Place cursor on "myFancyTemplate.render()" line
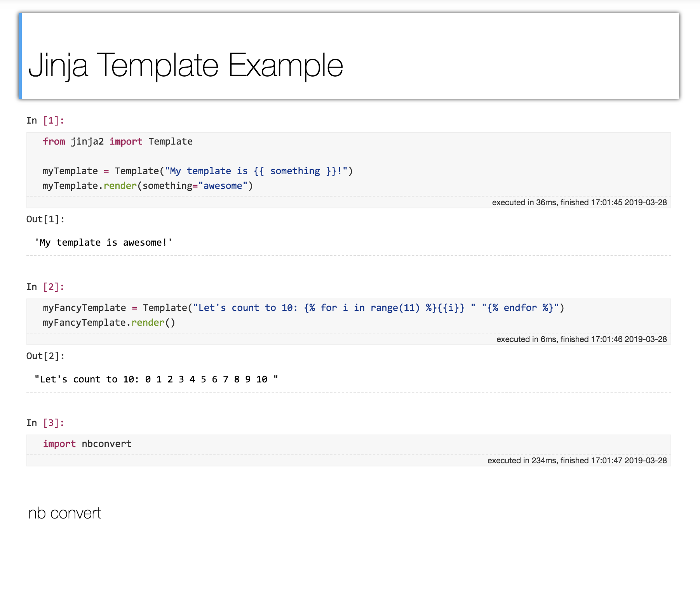The image size is (700, 604). (109, 323)
